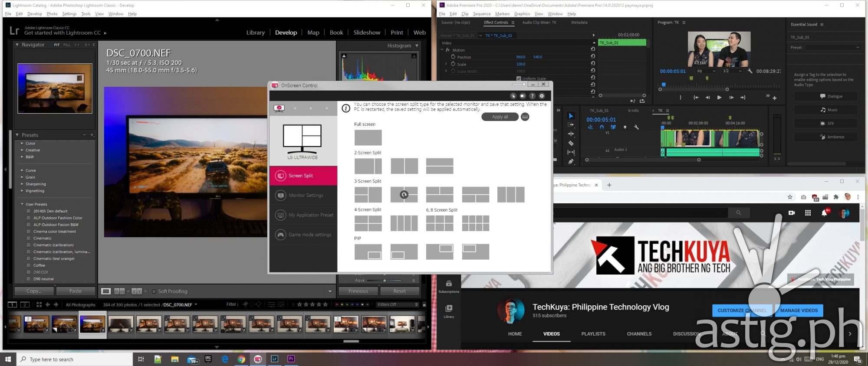Open the Sequence menu in Premiere
This screenshot has height=366, width=868.
pyautogui.click(x=482, y=14)
